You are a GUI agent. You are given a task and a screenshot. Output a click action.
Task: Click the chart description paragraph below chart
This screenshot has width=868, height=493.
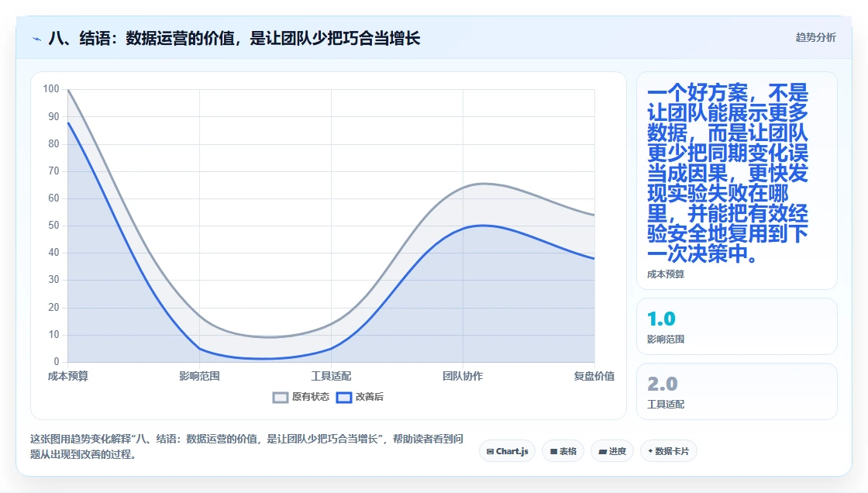click(246, 446)
